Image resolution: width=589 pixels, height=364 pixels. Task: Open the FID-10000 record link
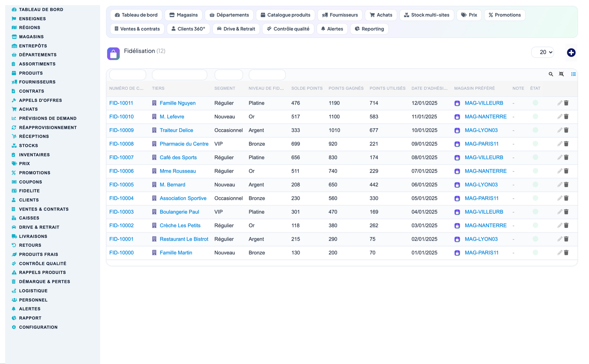[x=121, y=253]
